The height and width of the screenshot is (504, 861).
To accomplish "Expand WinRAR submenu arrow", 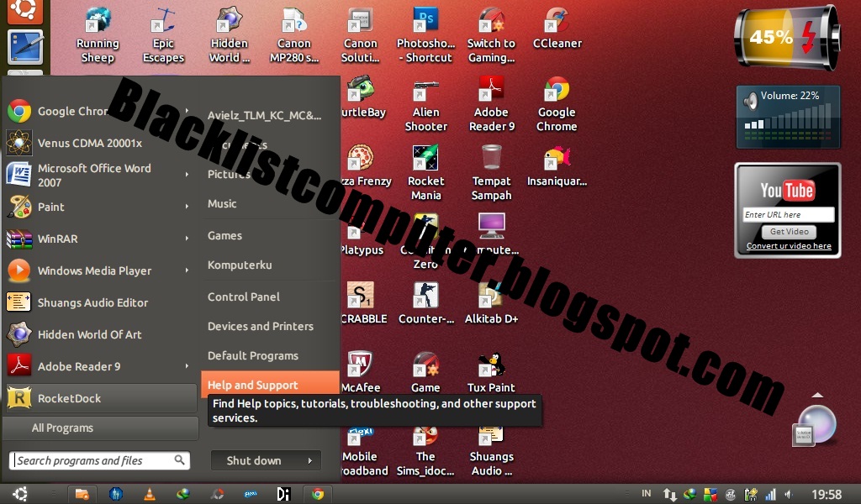I will [x=188, y=239].
